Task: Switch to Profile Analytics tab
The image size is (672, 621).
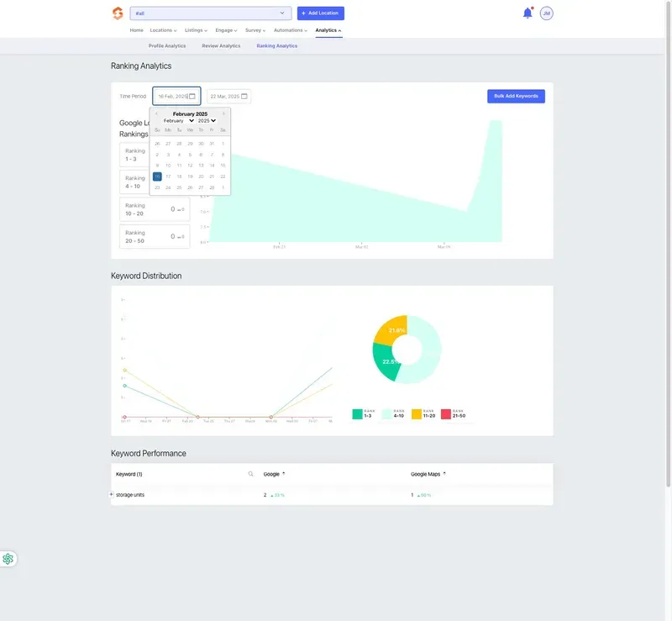Action: tap(167, 46)
